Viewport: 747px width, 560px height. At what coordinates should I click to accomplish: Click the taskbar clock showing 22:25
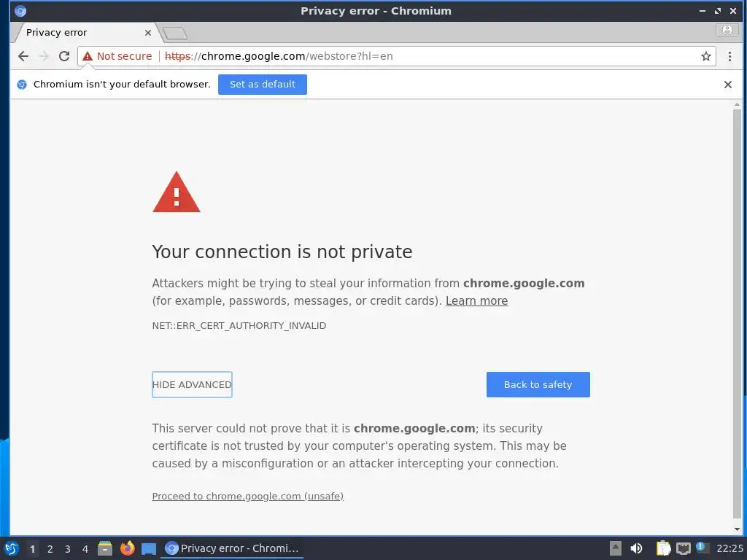pos(729,548)
